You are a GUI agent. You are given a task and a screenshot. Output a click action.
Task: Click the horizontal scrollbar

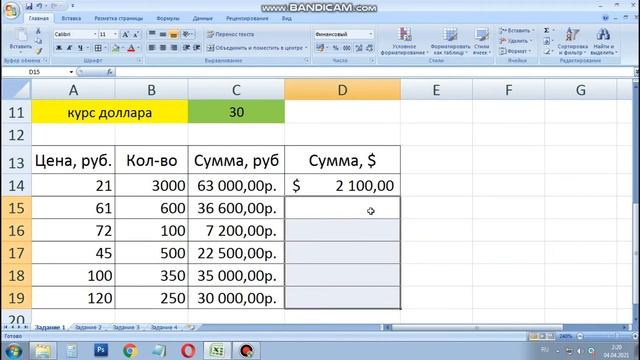pos(477,327)
